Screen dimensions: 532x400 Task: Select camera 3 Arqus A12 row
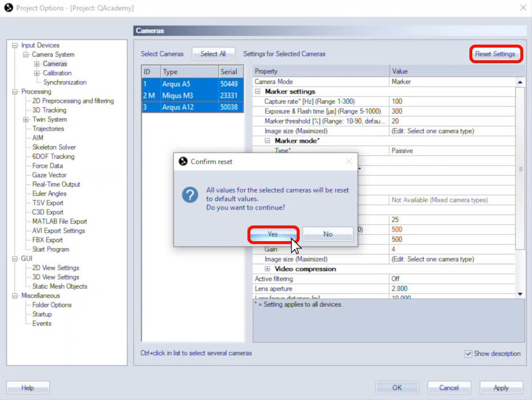pos(193,107)
